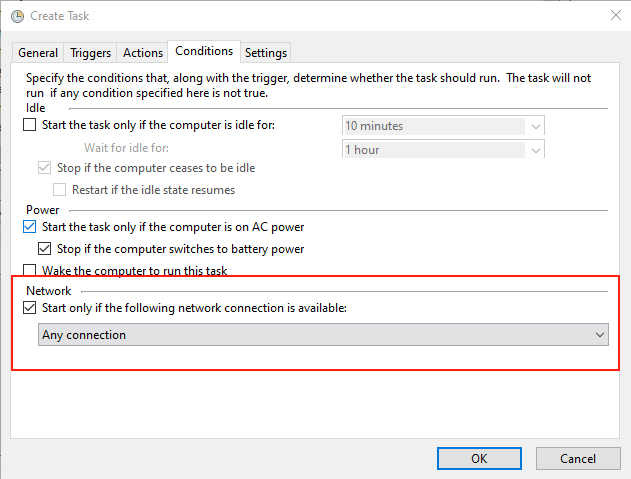
Task: Click restart if idle state resumes checkbox
Action: point(59,189)
